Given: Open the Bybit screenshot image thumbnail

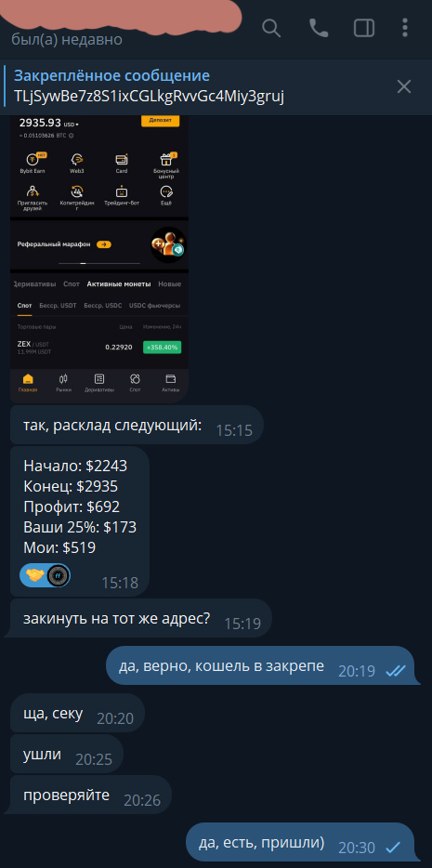Looking at the screenshot, I should (x=99, y=258).
